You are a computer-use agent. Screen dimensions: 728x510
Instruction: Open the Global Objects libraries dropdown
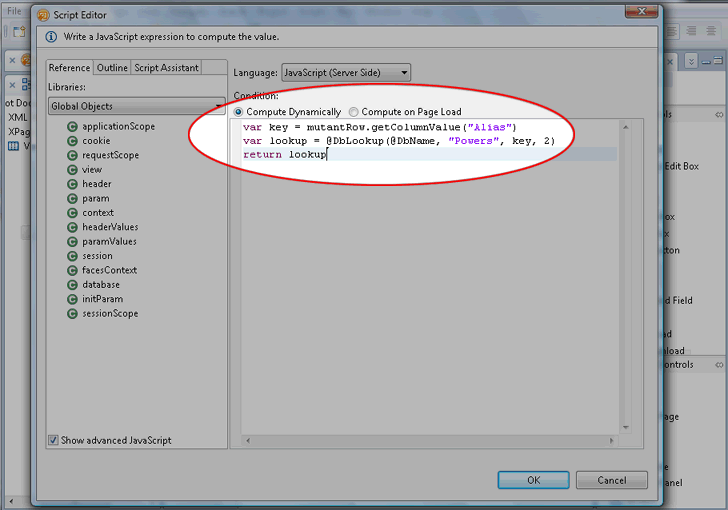point(136,106)
